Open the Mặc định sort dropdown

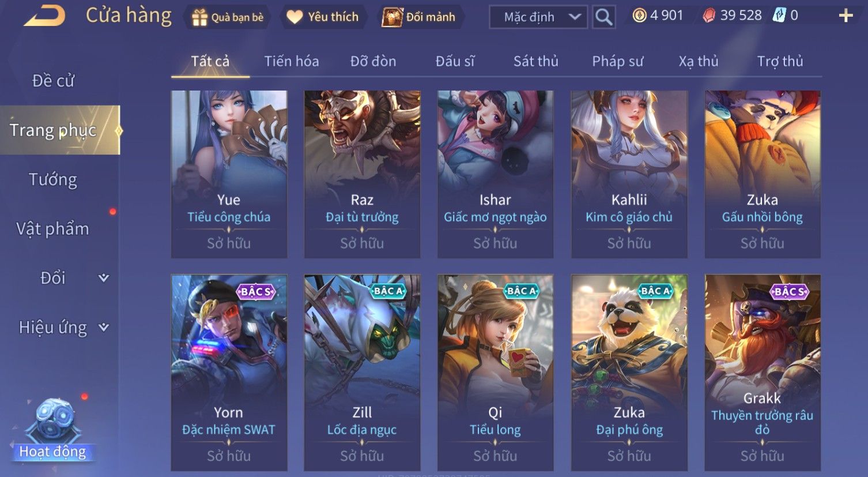538,17
